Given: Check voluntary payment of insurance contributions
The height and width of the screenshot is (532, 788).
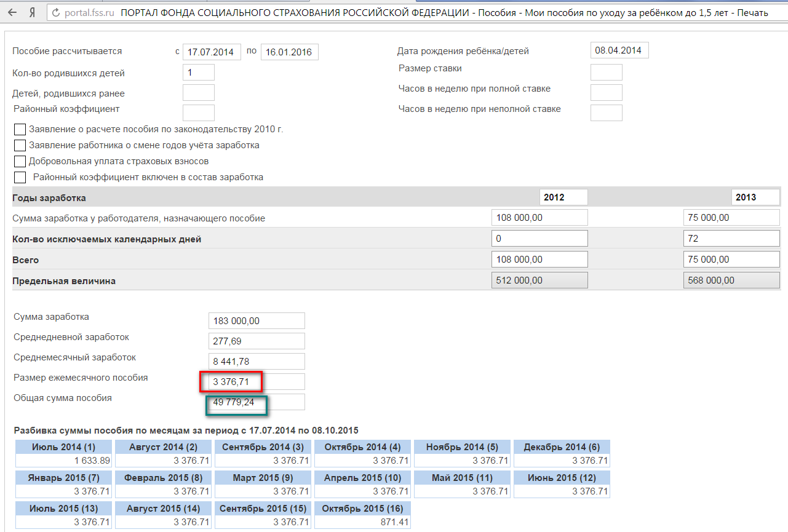Looking at the screenshot, I should click(20, 161).
